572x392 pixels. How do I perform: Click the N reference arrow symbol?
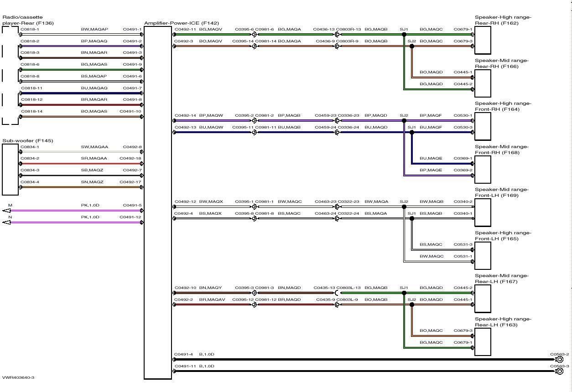click(6, 222)
